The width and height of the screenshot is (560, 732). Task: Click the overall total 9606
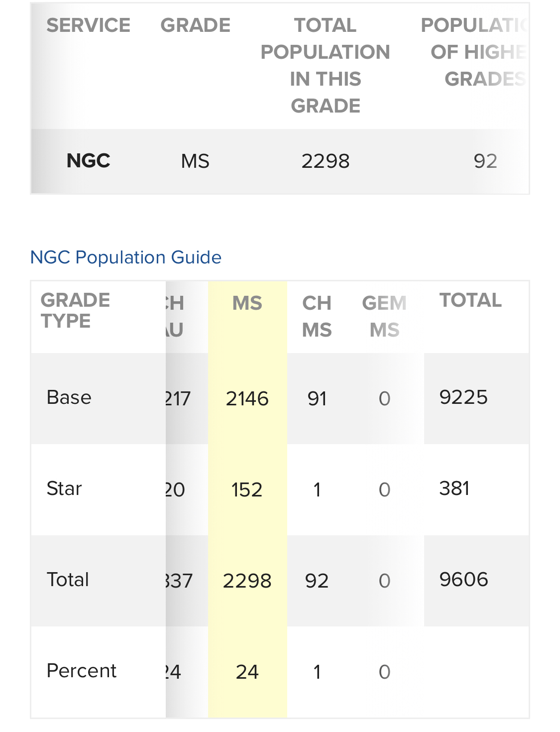click(x=463, y=580)
